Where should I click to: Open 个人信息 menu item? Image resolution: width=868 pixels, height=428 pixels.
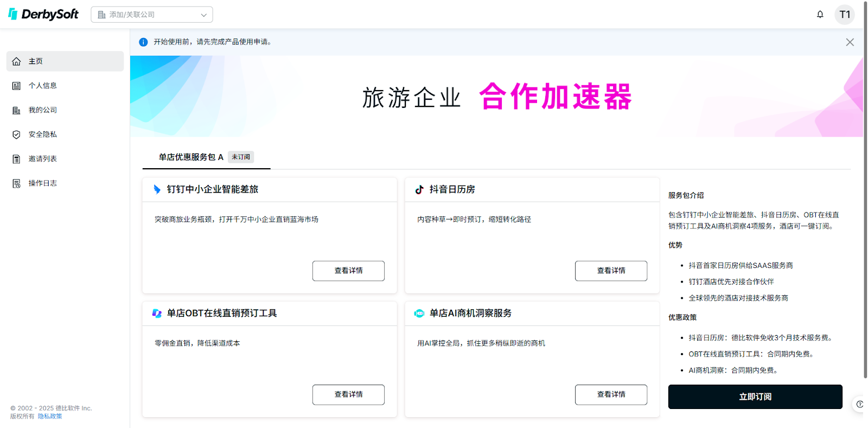[65, 86]
